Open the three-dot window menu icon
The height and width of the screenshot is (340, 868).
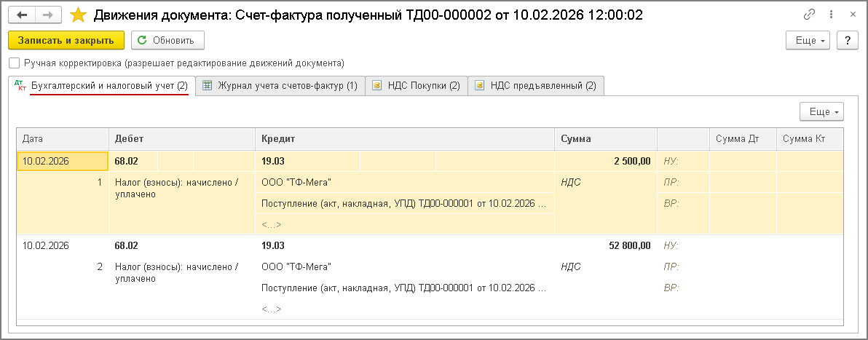[x=829, y=15]
